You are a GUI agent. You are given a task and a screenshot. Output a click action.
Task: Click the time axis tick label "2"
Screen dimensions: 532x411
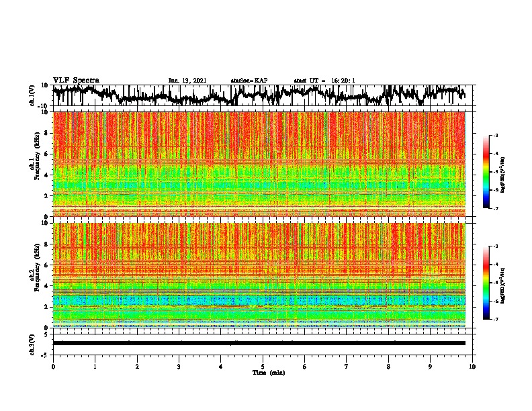tap(137, 367)
